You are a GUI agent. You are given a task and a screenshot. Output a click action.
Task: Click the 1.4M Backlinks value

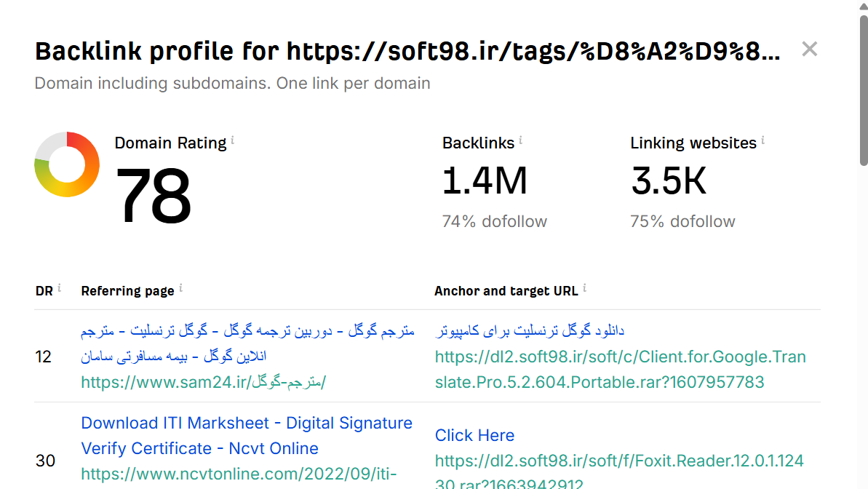pyautogui.click(x=485, y=181)
